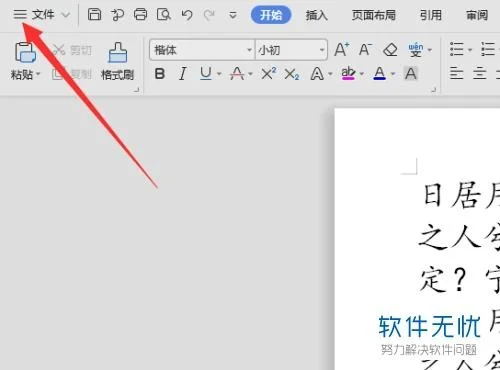500x370 pixels.
Task: Click the Print icon
Action: (x=140, y=15)
